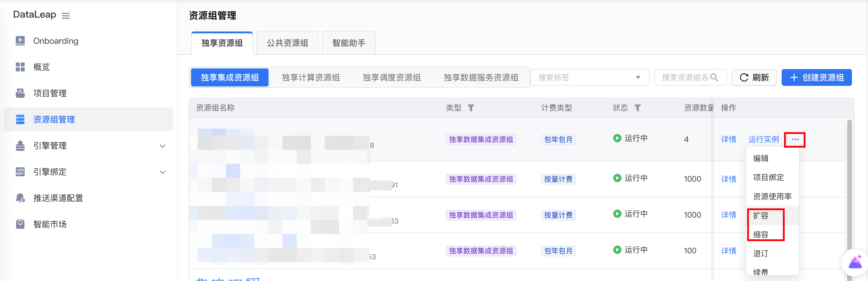Viewport: 868px width, 281px height.
Task: Click the 状态 column filter icon
Action: pos(637,108)
